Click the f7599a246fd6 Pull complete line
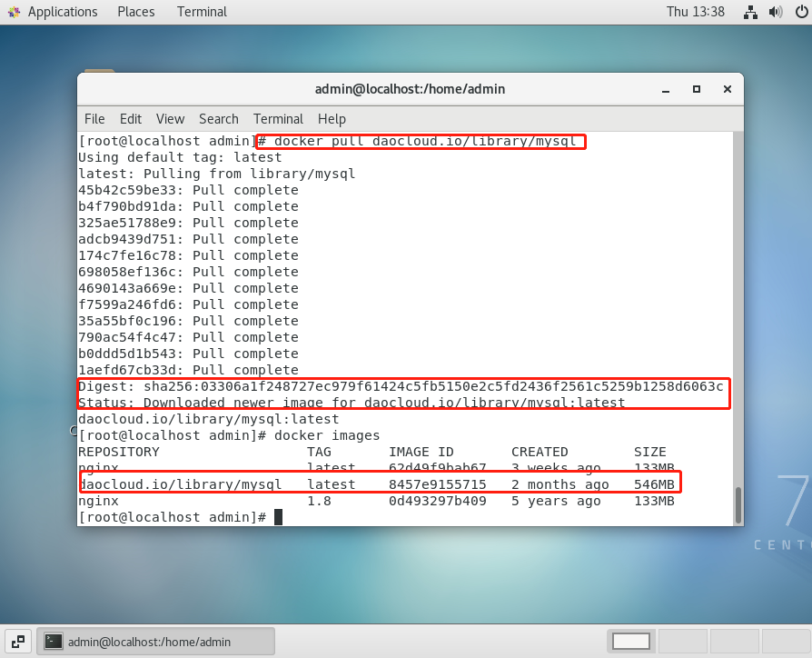 [189, 304]
